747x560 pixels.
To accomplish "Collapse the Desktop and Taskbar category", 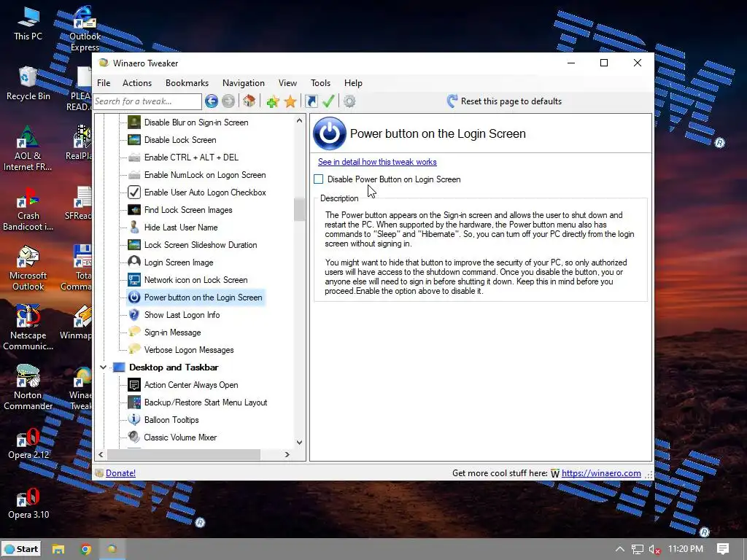I will pyautogui.click(x=103, y=367).
